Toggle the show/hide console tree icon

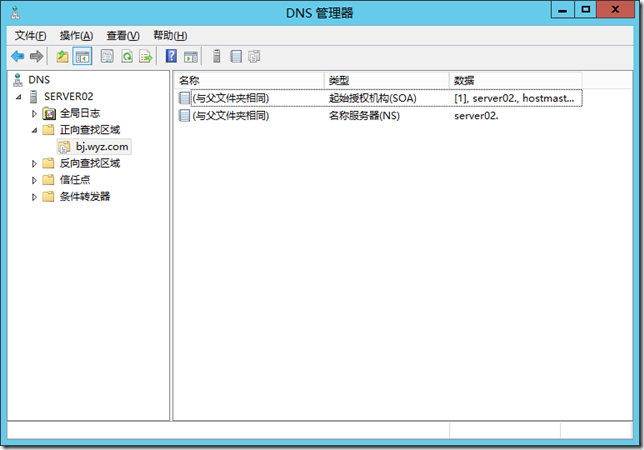82,56
